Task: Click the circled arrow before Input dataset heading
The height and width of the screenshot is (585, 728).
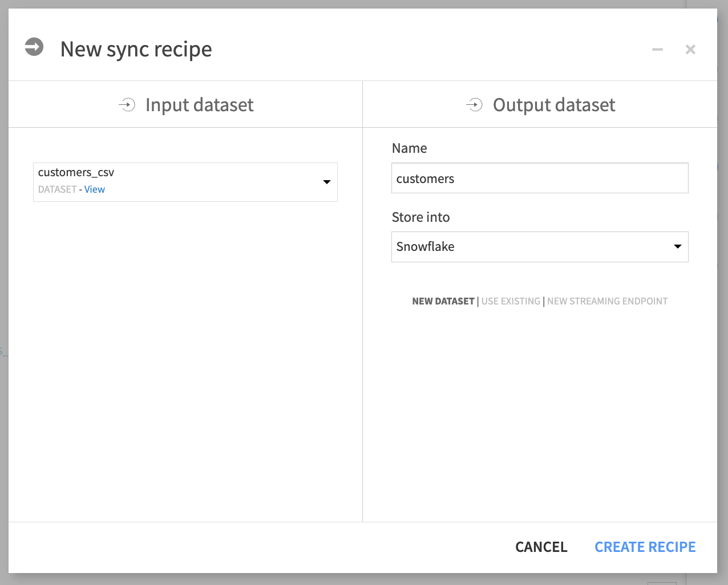Action: [x=127, y=105]
